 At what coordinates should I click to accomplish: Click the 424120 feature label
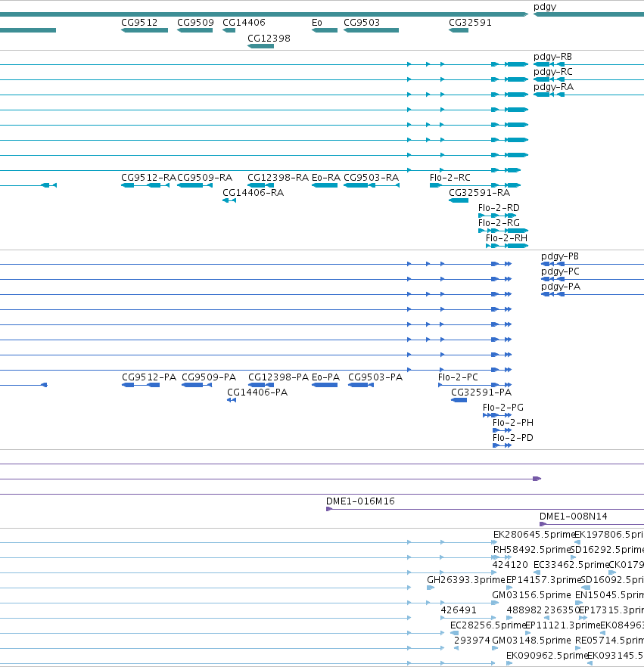tap(510, 565)
